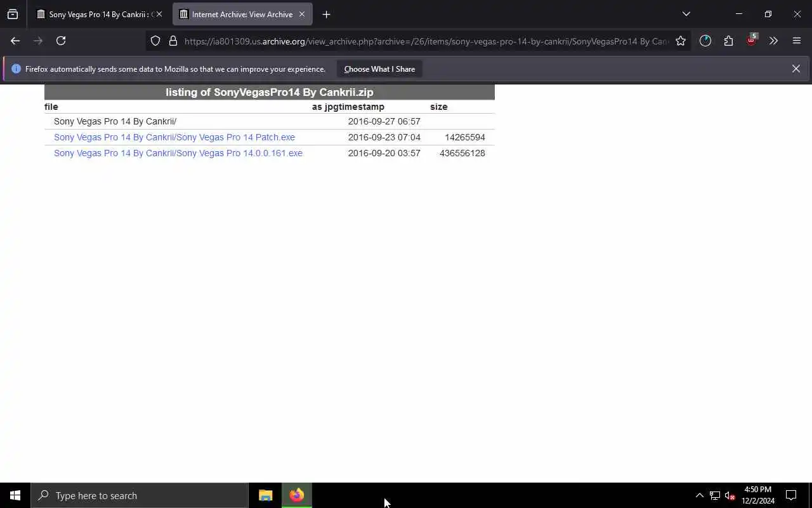
Task: Click the 'file' column header
Action: [x=51, y=107]
